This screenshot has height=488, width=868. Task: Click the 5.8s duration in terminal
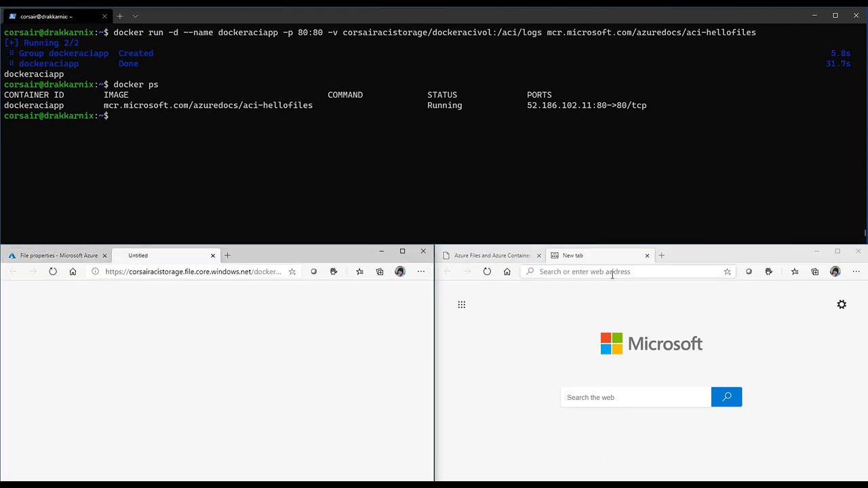841,53
